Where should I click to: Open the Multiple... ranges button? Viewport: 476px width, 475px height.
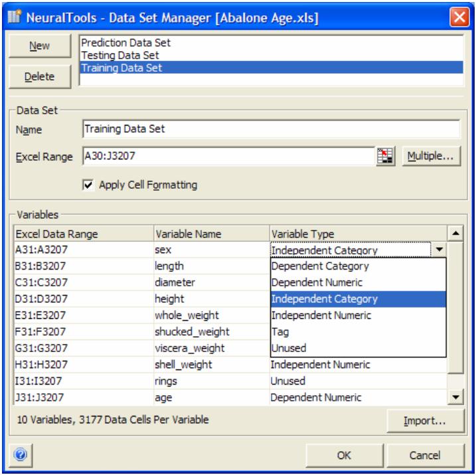[x=431, y=156]
